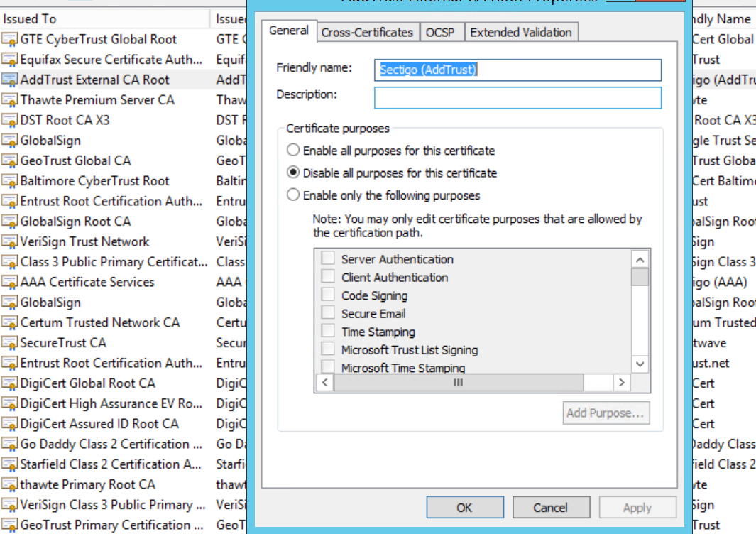Toggle the Time Stamping checkbox
This screenshot has width=756, height=534.
click(x=328, y=330)
